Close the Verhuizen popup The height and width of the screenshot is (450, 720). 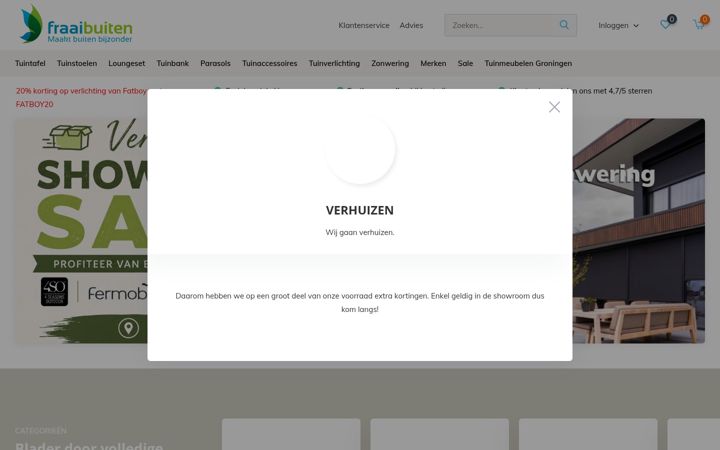click(x=554, y=107)
